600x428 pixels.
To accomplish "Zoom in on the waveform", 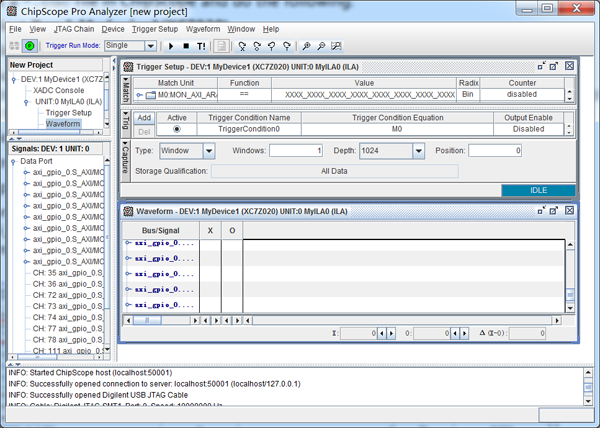I will [306, 46].
